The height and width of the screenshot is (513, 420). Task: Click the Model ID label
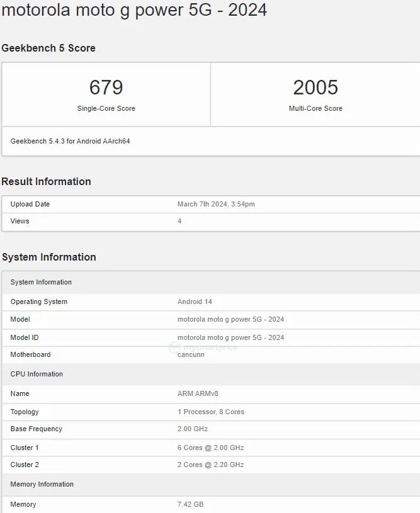click(24, 337)
